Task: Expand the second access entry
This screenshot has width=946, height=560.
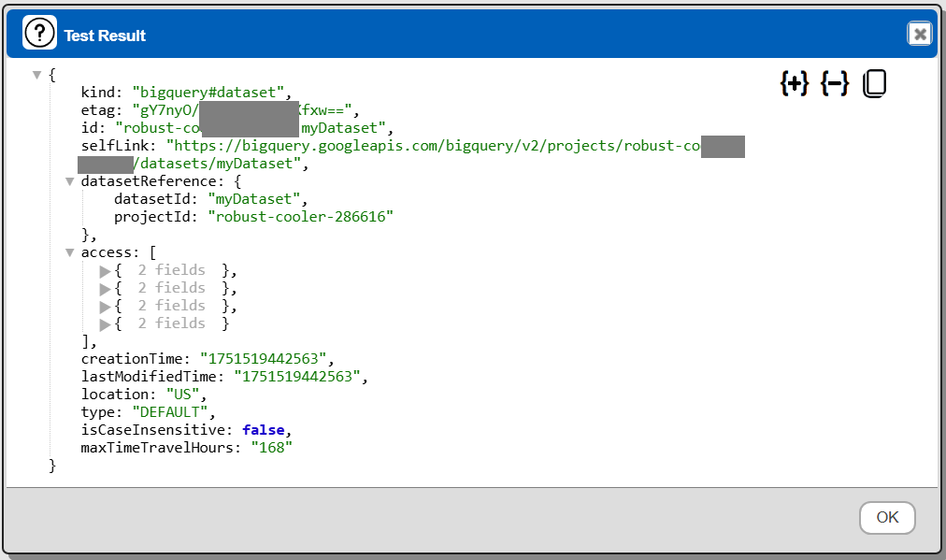Action: [x=105, y=289]
